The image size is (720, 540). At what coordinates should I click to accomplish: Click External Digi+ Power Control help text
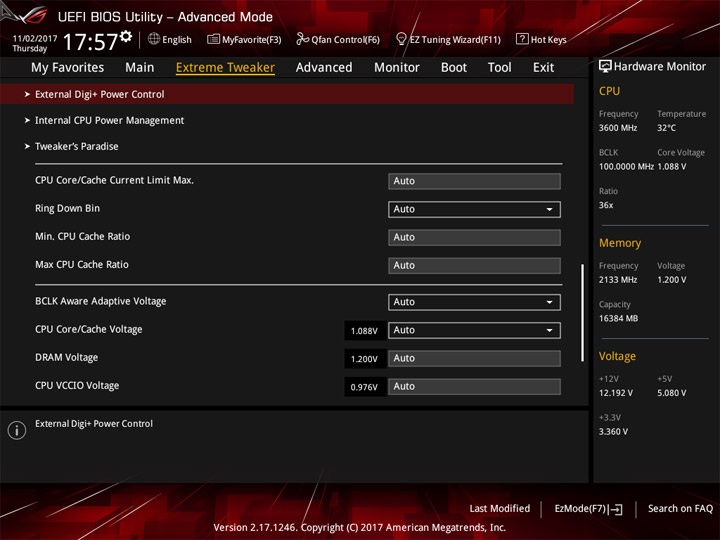point(94,424)
